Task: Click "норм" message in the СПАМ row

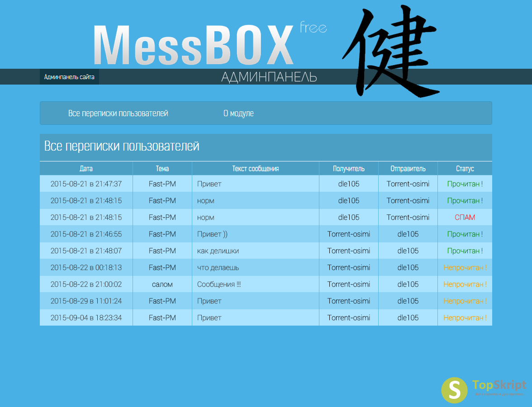Action: point(205,218)
